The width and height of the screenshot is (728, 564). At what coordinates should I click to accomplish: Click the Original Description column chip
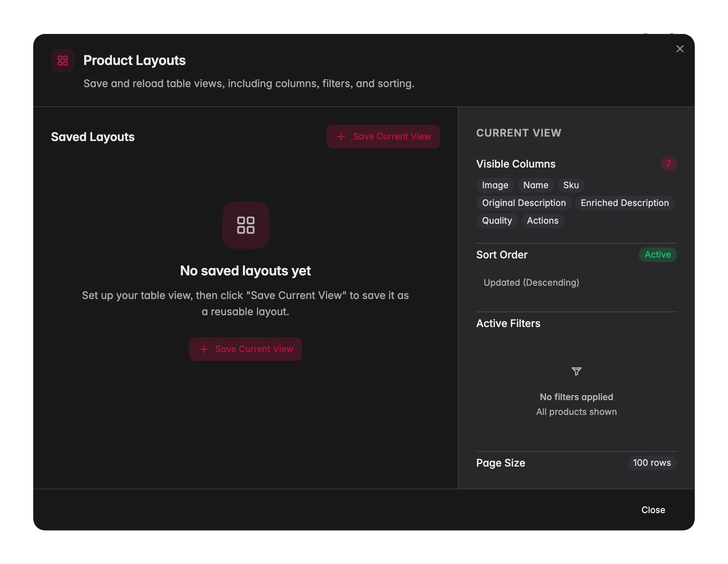(x=524, y=203)
